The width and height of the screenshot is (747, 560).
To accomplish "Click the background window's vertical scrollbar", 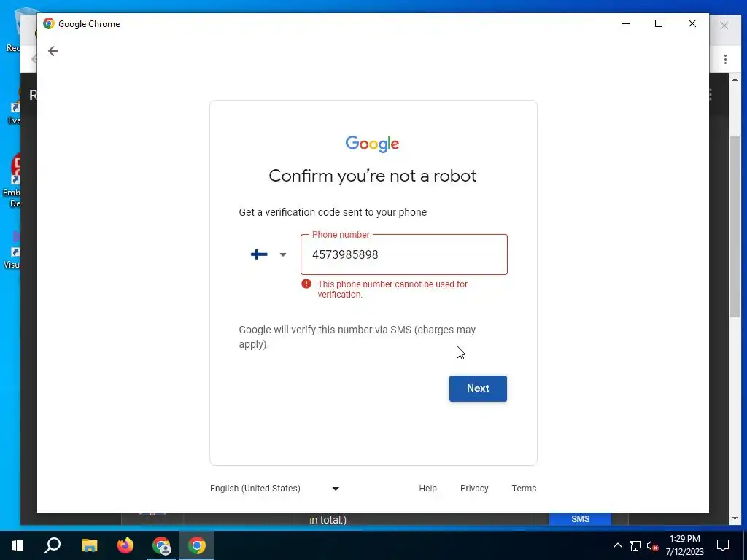I will tap(735, 227).
